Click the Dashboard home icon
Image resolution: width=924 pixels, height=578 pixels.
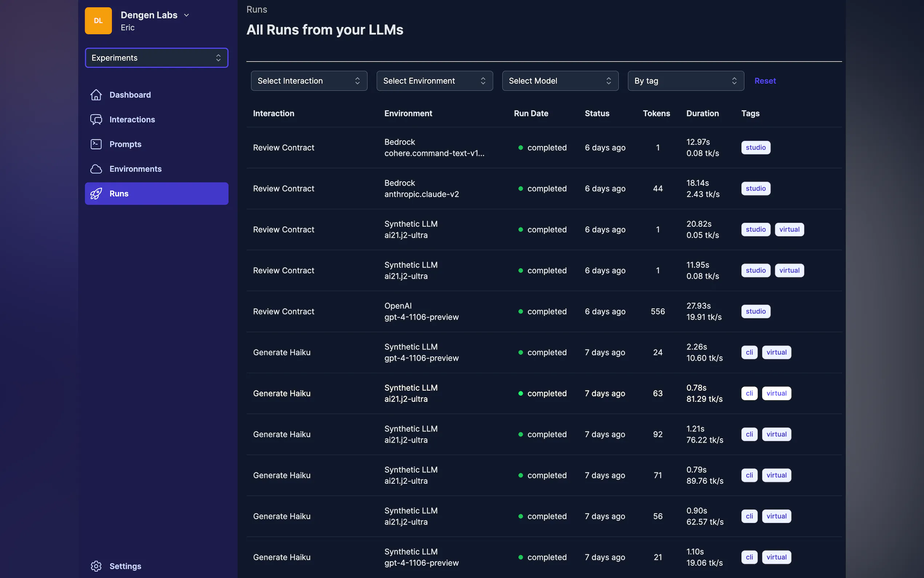96,95
